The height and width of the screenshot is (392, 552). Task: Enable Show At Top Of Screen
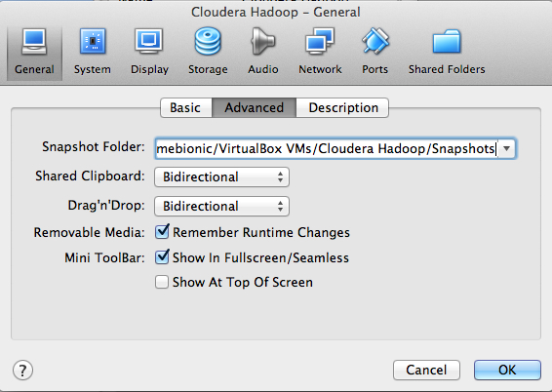click(x=162, y=282)
